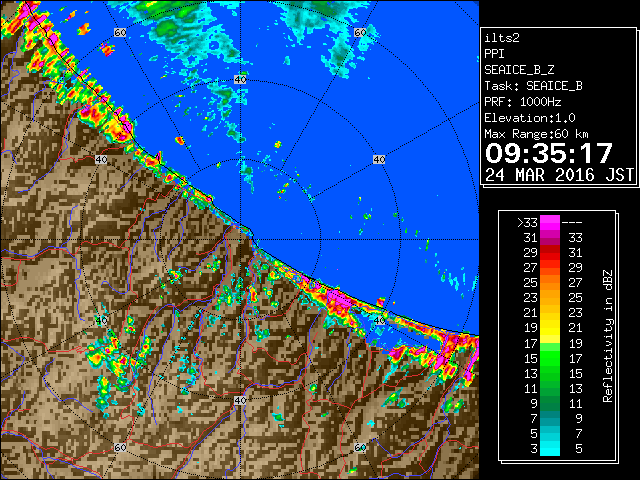
Task: Click the left-column '17' legend value
Action: point(531,343)
